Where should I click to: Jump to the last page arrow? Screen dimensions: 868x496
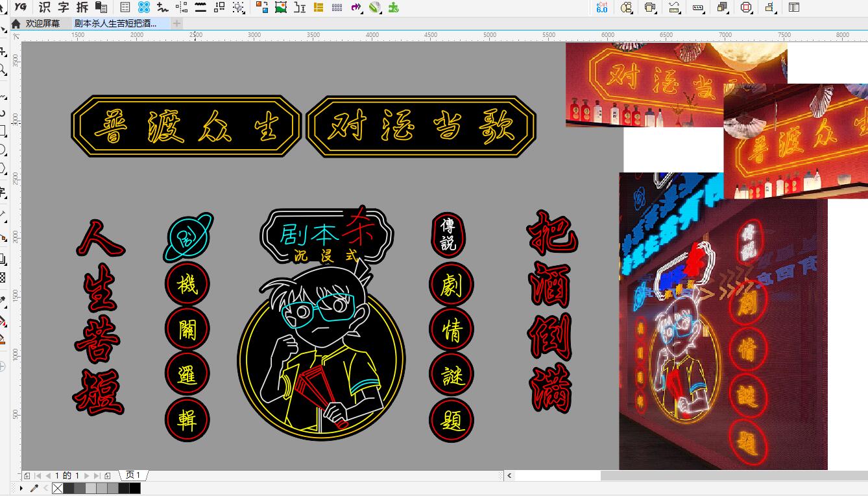tap(96, 475)
